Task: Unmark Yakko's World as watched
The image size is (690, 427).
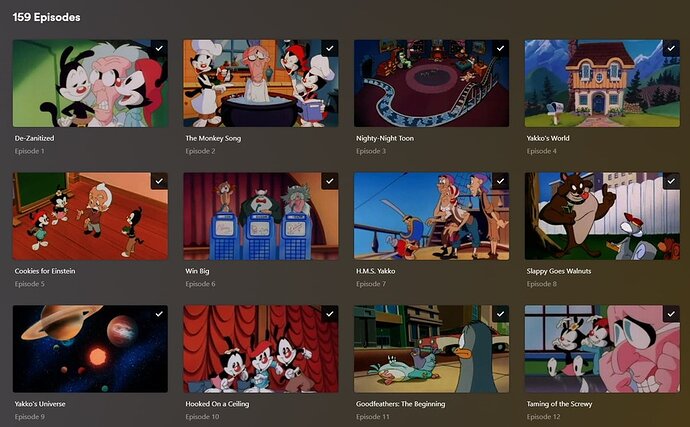Action: coord(672,48)
